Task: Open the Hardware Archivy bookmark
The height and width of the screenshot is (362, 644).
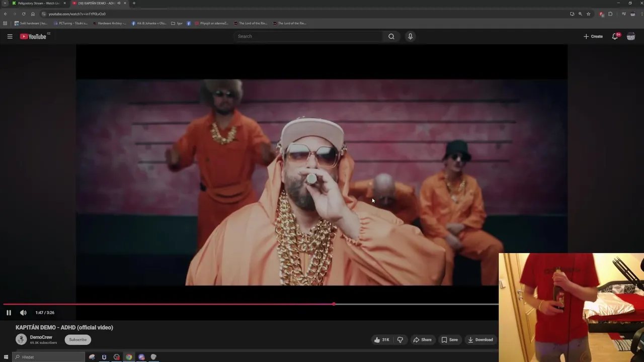Action: pyautogui.click(x=110, y=23)
